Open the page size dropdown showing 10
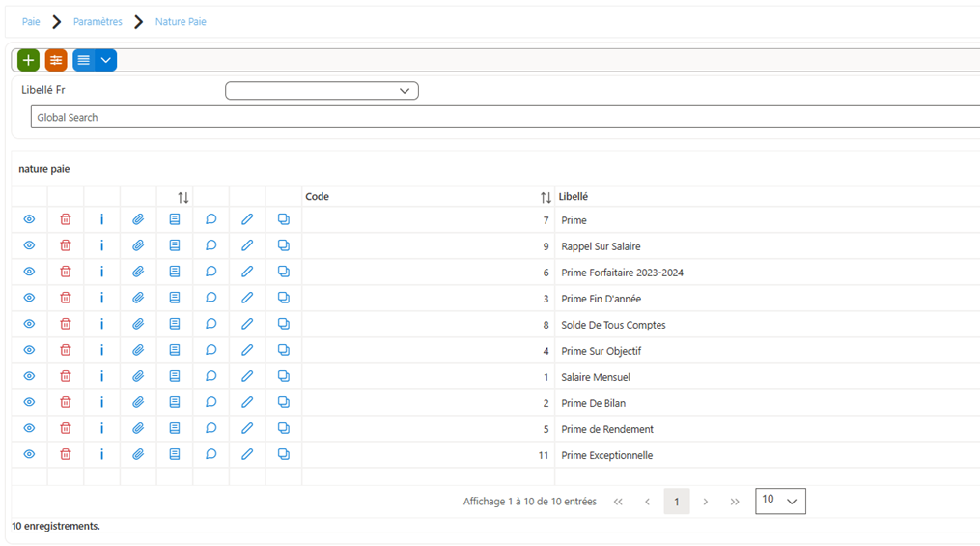Screen dimensions: 980x546 coord(780,501)
